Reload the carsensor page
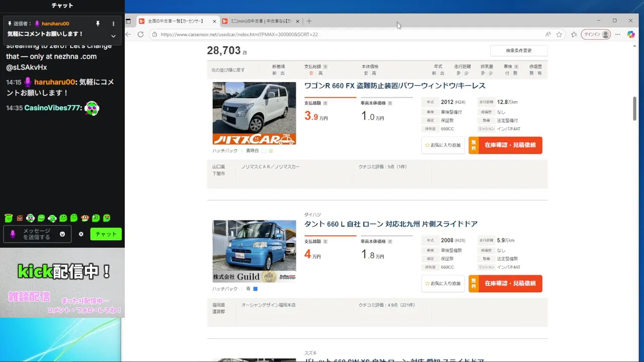The image size is (644, 362). 141,34
